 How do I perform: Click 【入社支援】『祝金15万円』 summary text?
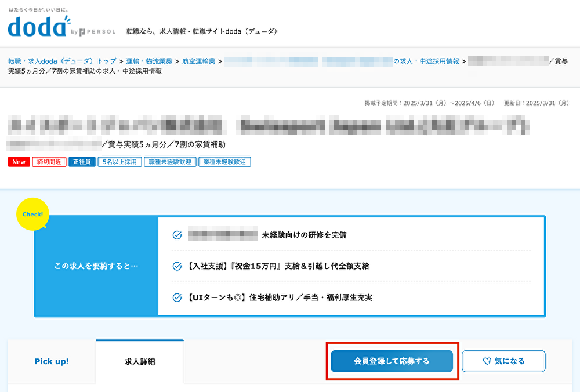pyautogui.click(x=278, y=266)
